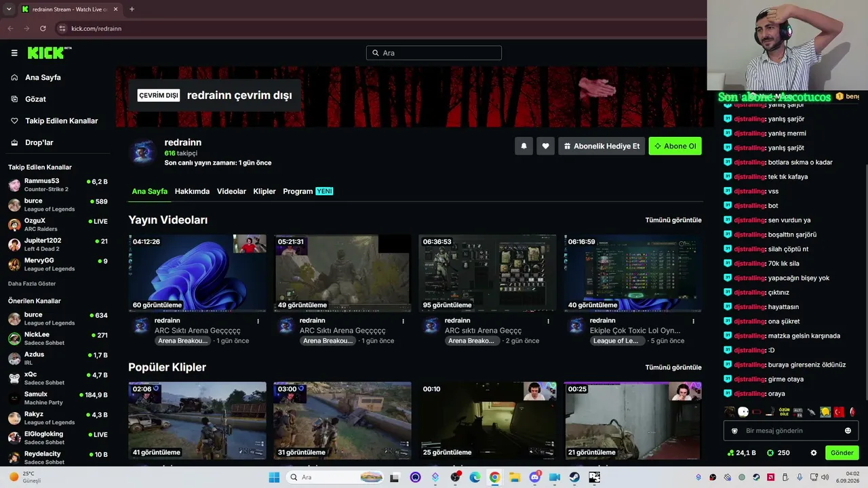Open Discord from the taskbar
868x488 pixels.
coord(534,477)
